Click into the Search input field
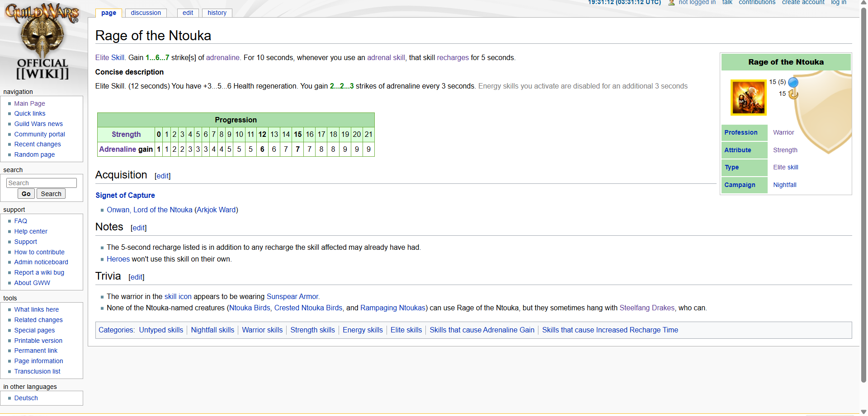868x416 pixels. click(x=42, y=183)
